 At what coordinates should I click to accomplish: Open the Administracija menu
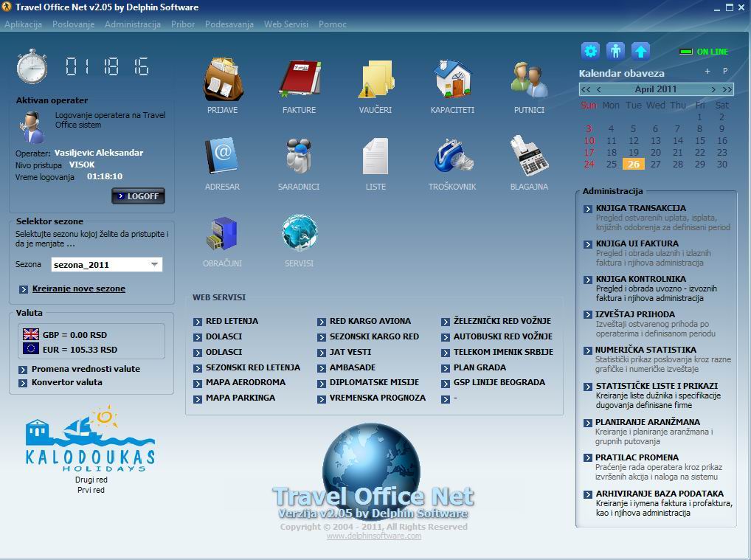[133, 24]
